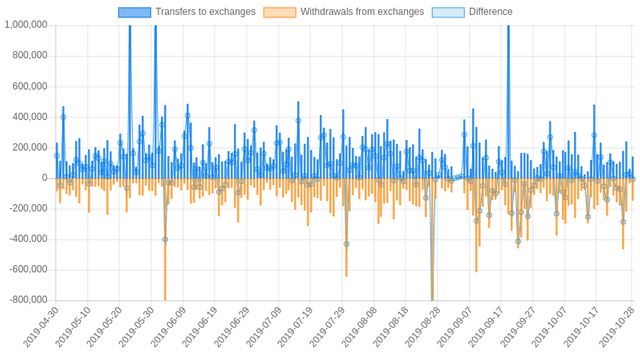Click the 2019-09-07 date label
This screenshot has width=640, height=361.
[454, 328]
